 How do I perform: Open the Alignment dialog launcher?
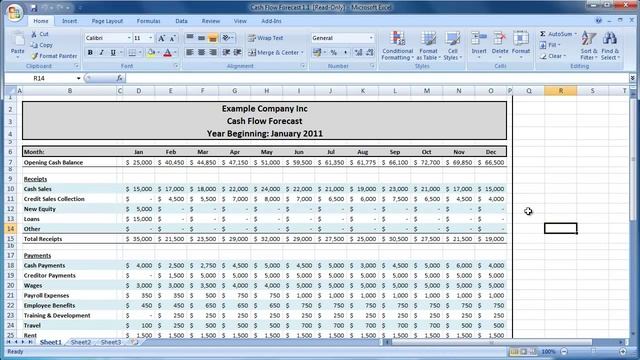coord(303,66)
